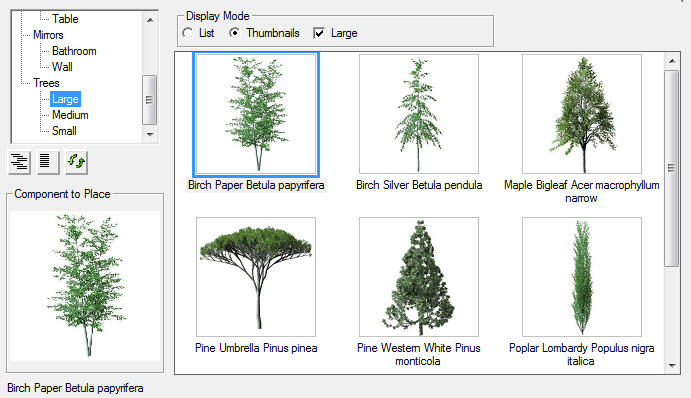Screen dimensions: 691x398
Task: Click the category tree scrollbar thumb
Action: coord(150,100)
